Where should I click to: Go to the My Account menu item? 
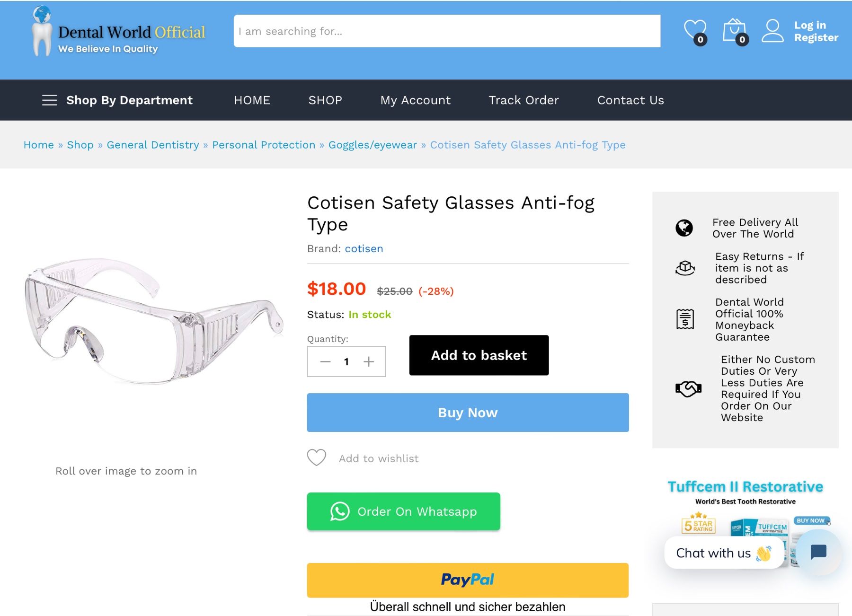415,100
